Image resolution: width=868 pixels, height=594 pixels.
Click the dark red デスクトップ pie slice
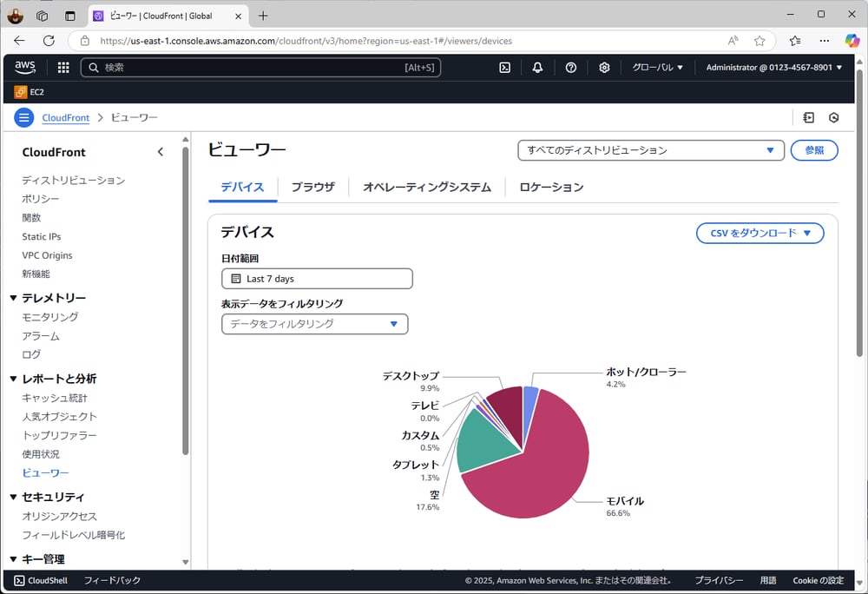coord(508,412)
